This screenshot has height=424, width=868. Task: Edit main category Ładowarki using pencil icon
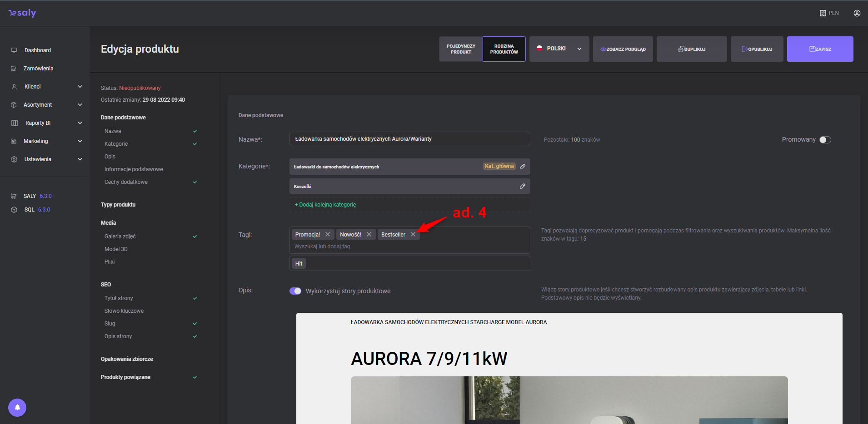coord(523,167)
